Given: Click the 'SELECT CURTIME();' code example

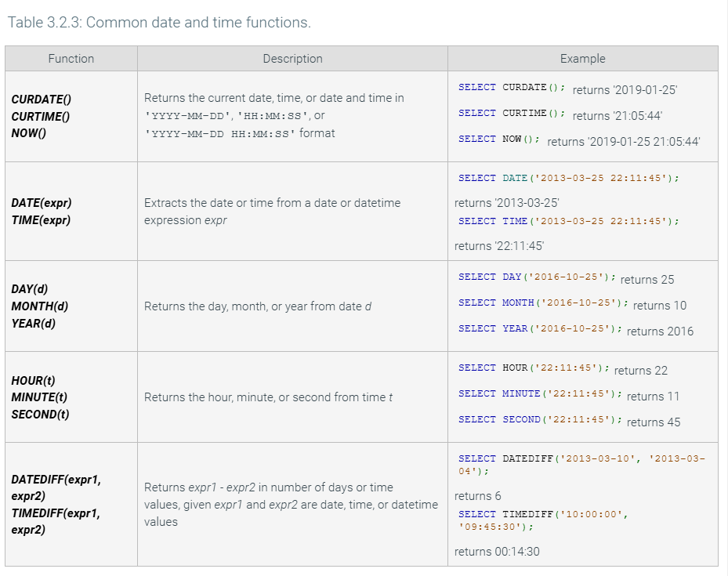Looking at the screenshot, I should pyautogui.click(x=512, y=114).
